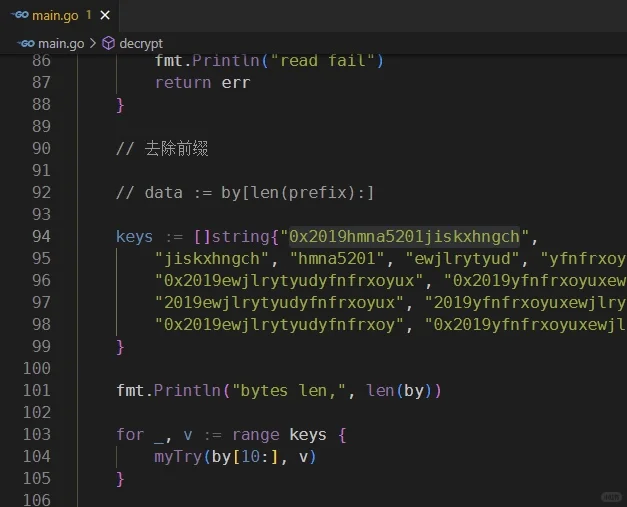Open the decrypt symbol breadcrumb
The width and height of the screenshot is (627, 507).
coord(141,43)
